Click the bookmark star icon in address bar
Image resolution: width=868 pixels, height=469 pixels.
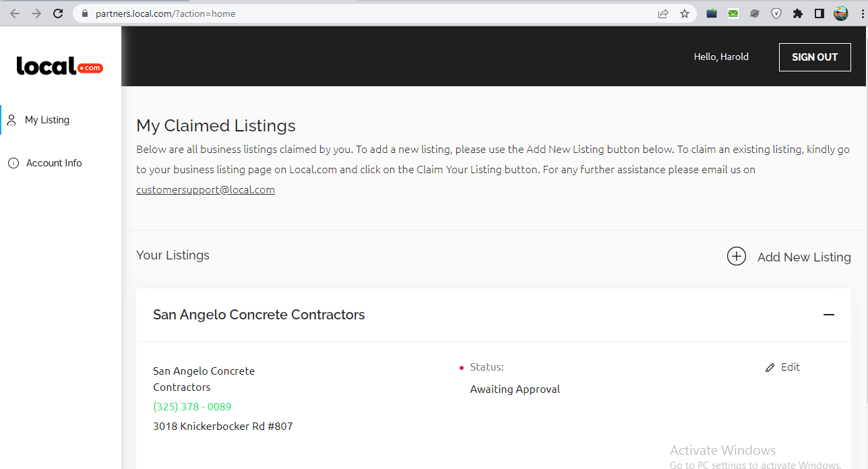[685, 13]
